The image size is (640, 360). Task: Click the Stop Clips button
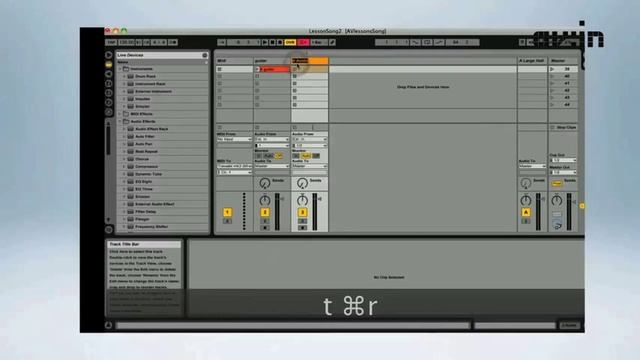(x=563, y=127)
